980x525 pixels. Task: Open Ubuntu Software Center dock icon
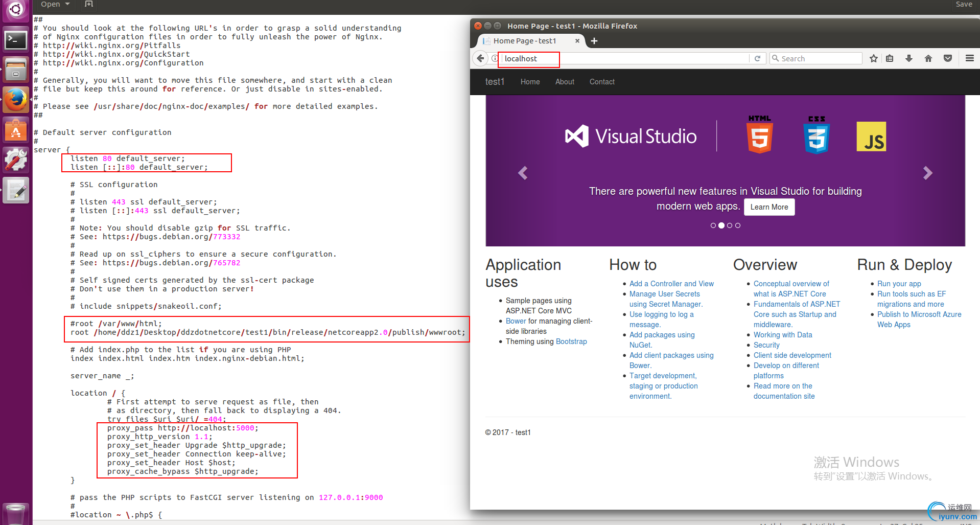16,130
